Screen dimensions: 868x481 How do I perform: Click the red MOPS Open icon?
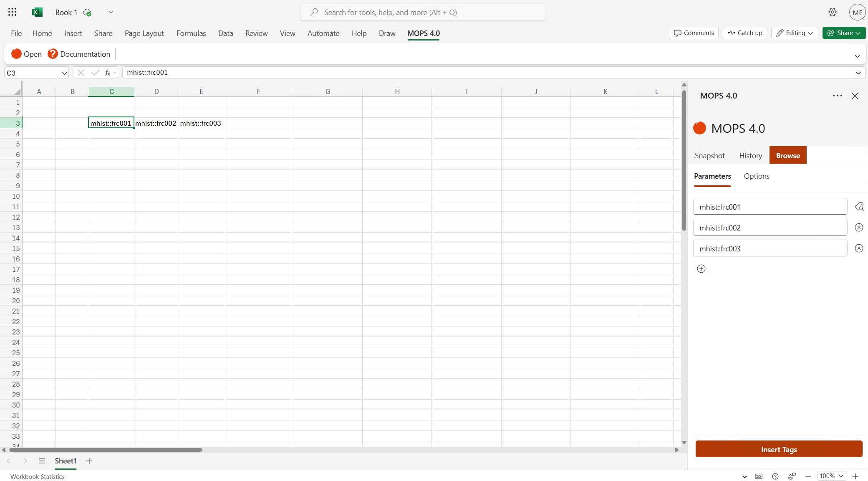16,54
